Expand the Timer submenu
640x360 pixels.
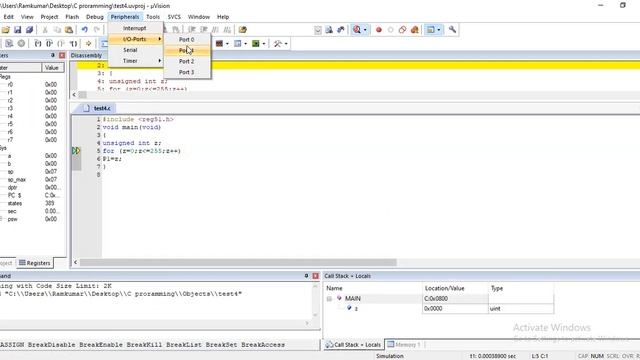136,61
